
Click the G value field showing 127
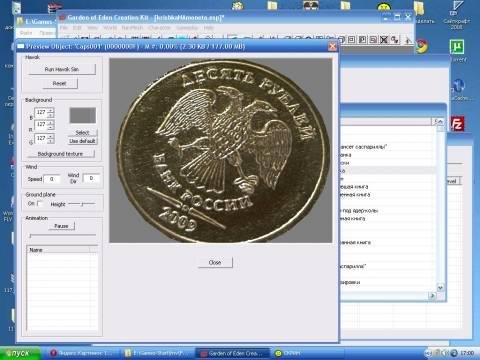41,138
